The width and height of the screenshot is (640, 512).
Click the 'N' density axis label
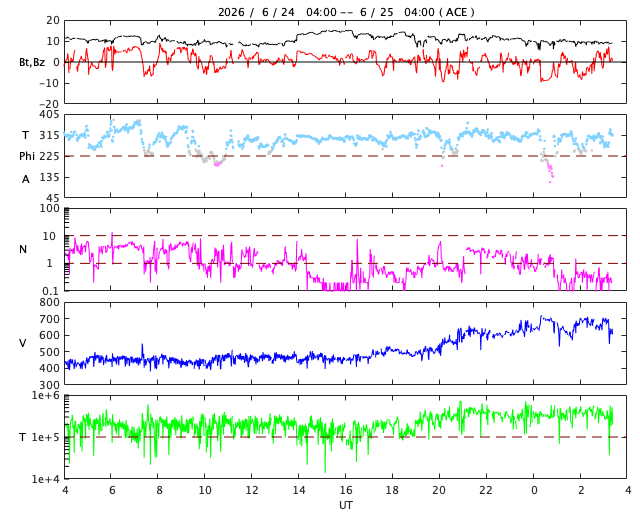click(x=23, y=249)
